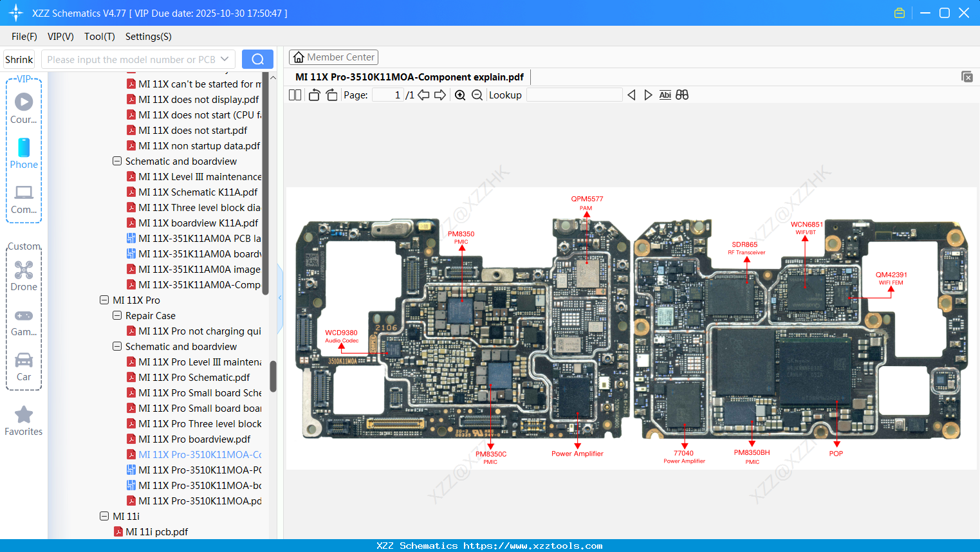Collapse the MI 11X Pro tree node

104,300
